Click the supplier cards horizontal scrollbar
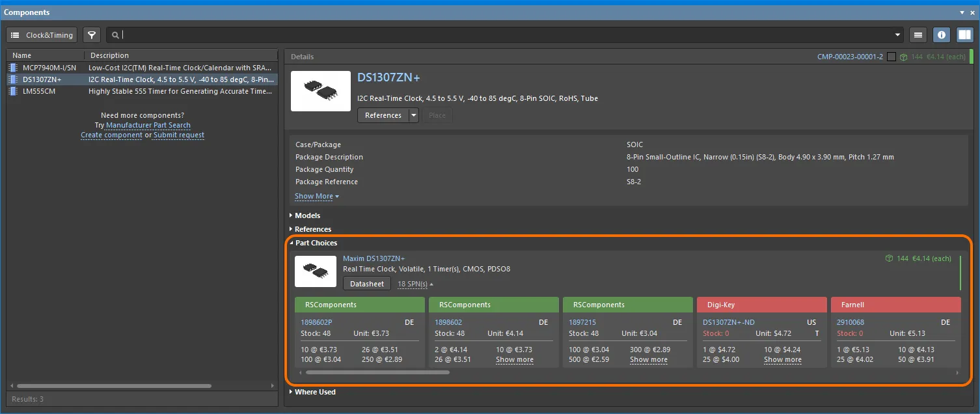Image resolution: width=980 pixels, height=414 pixels. coord(377,372)
